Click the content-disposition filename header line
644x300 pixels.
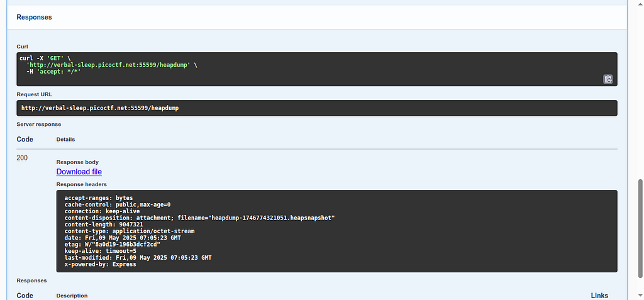(x=199, y=218)
